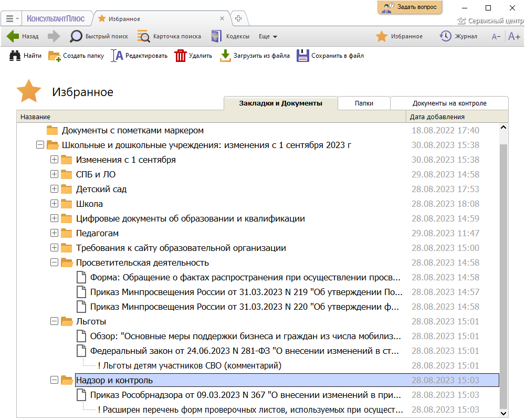Expand the Школа folder
This screenshot has height=420, width=525.
(x=54, y=204)
